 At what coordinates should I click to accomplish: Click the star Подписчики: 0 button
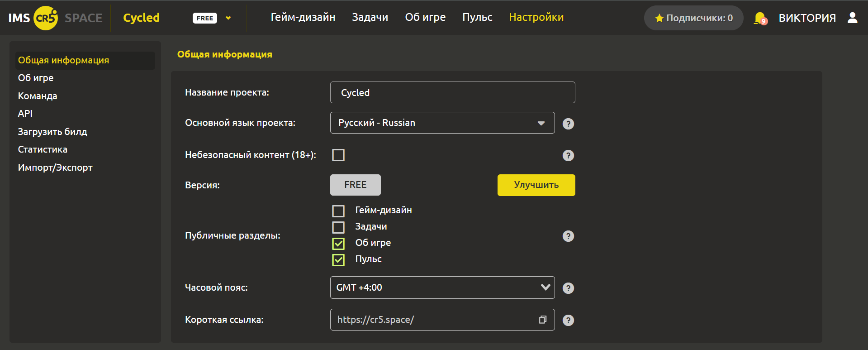(x=693, y=18)
